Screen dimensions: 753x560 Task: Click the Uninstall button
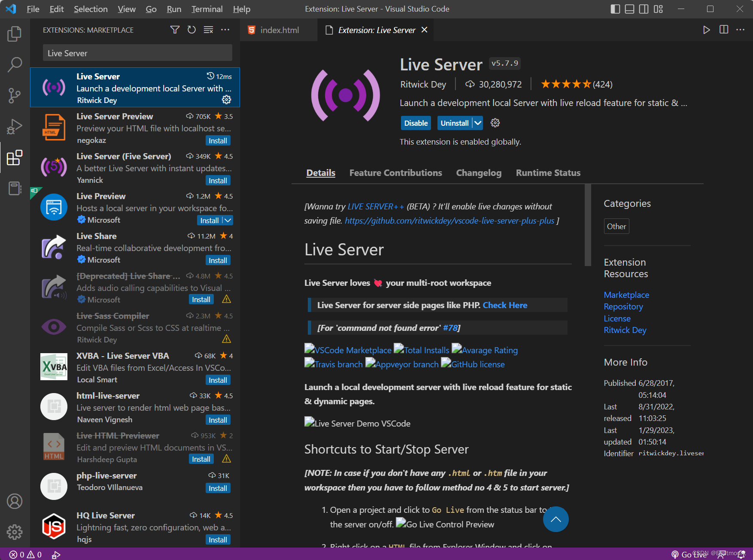point(454,123)
